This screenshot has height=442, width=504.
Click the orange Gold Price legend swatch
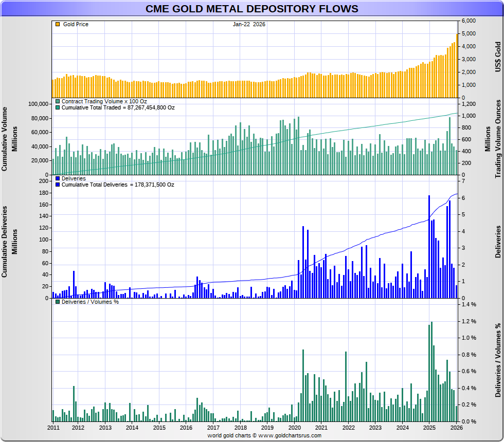pyautogui.click(x=58, y=24)
